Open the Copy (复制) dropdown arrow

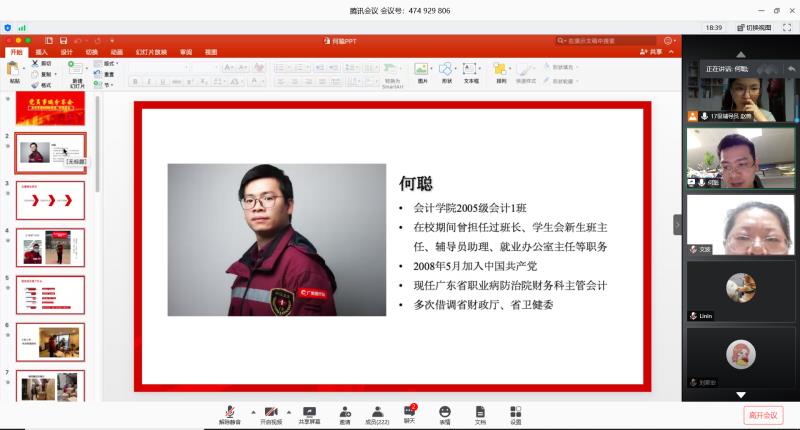pos(56,74)
